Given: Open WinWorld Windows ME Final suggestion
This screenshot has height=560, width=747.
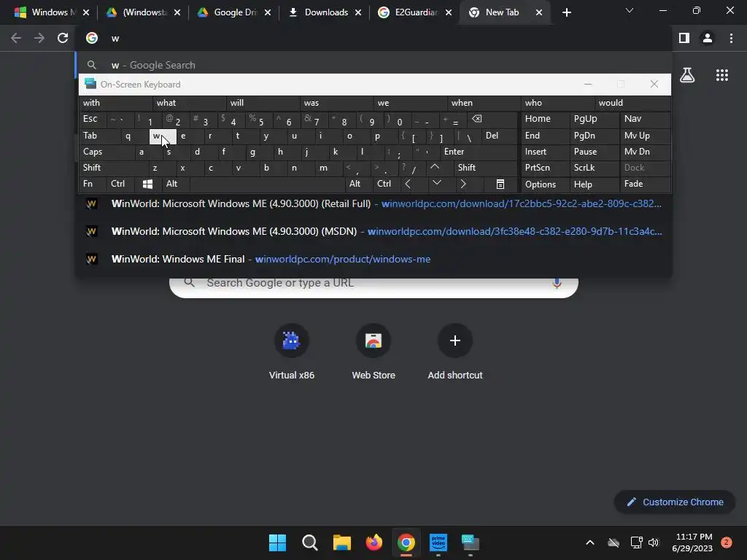Looking at the screenshot, I should click(x=374, y=259).
